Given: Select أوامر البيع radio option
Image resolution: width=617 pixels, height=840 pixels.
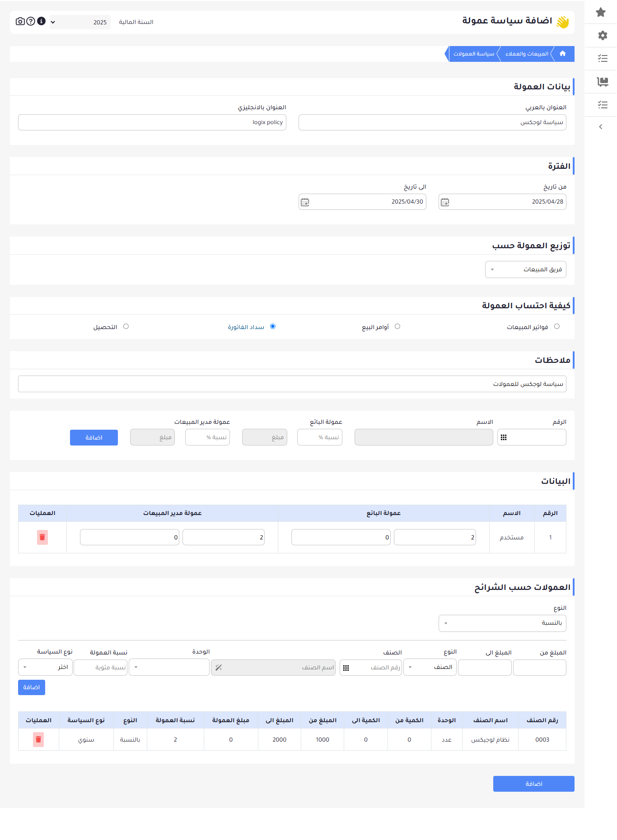Looking at the screenshot, I should (x=397, y=326).
